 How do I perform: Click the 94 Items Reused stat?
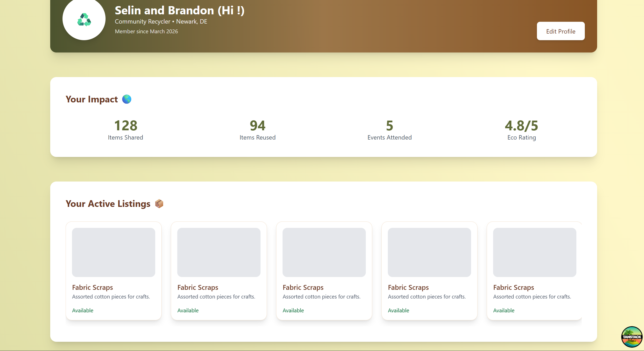click(257, 130)
